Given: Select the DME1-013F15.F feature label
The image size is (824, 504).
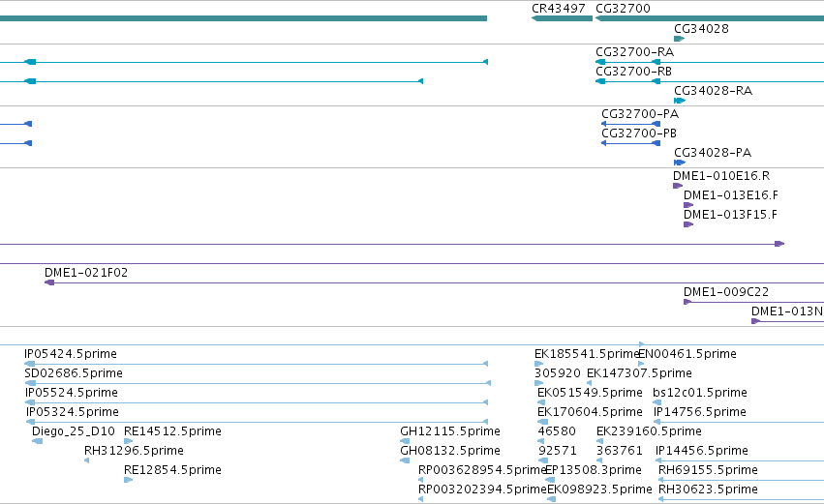Looking at the screenshot, I should (x=730, y=215).
